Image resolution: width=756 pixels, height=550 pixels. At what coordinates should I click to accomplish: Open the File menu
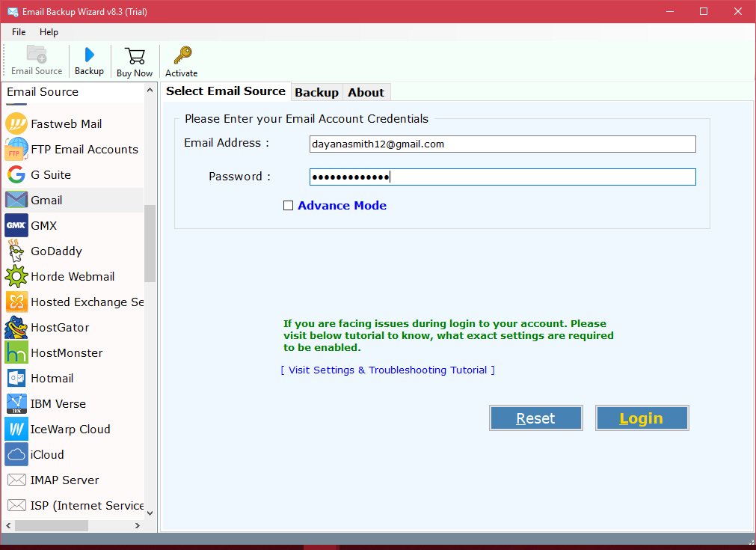click(19, 32)
